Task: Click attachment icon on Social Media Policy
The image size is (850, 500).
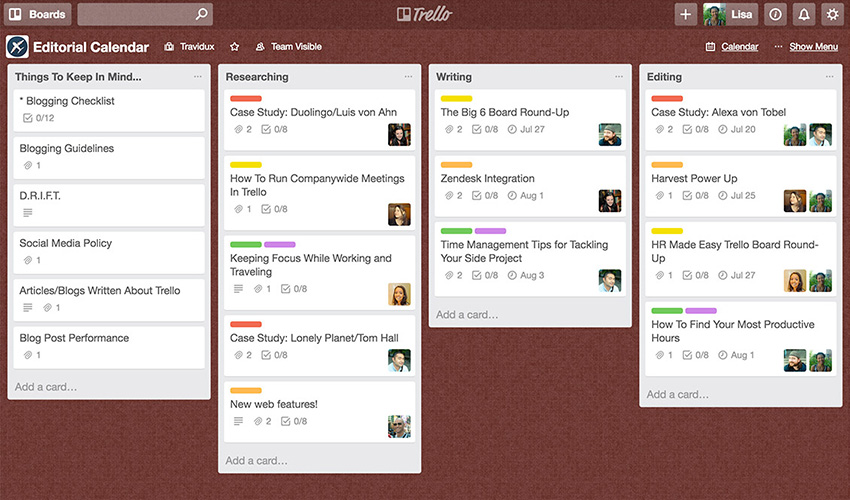Action: pyautogui.click(x=28, y=260)
